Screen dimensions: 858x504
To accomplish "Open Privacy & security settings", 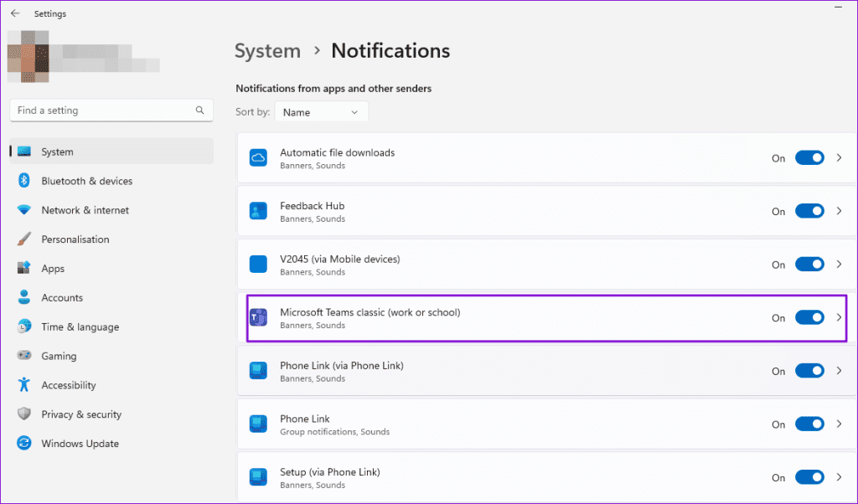I will 80,414.
